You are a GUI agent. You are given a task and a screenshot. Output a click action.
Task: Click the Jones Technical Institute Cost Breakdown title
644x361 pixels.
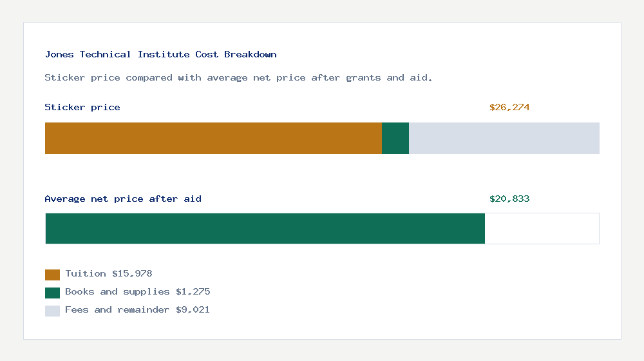161,55
